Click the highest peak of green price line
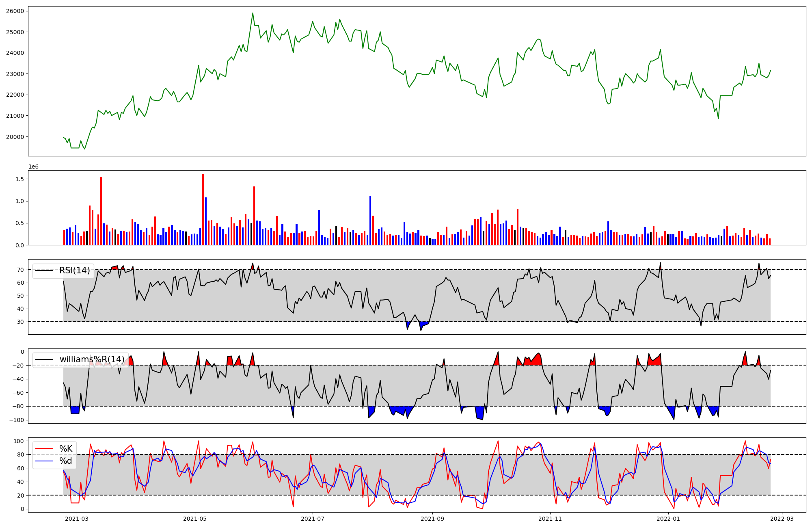812x528 pixels. pyautogui.click(x=253, y=13)
